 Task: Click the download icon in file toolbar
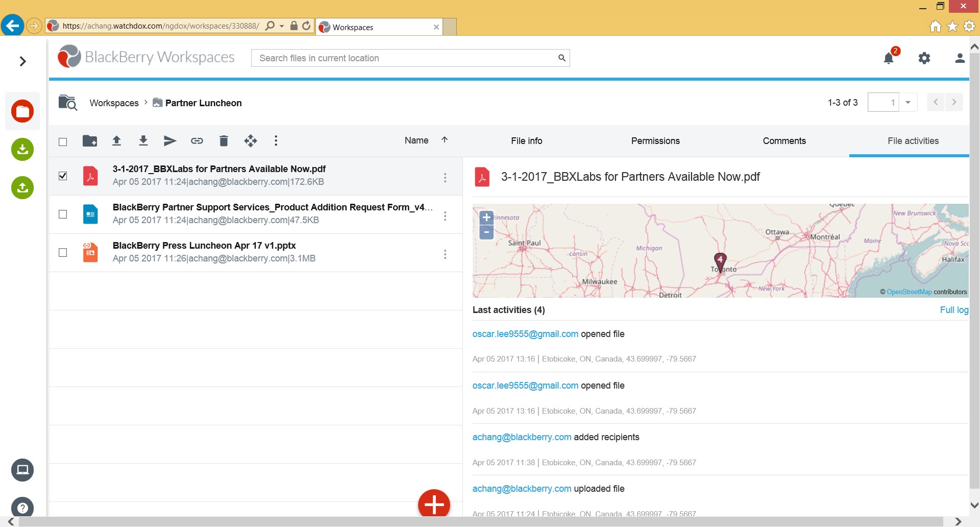point(143,141)
